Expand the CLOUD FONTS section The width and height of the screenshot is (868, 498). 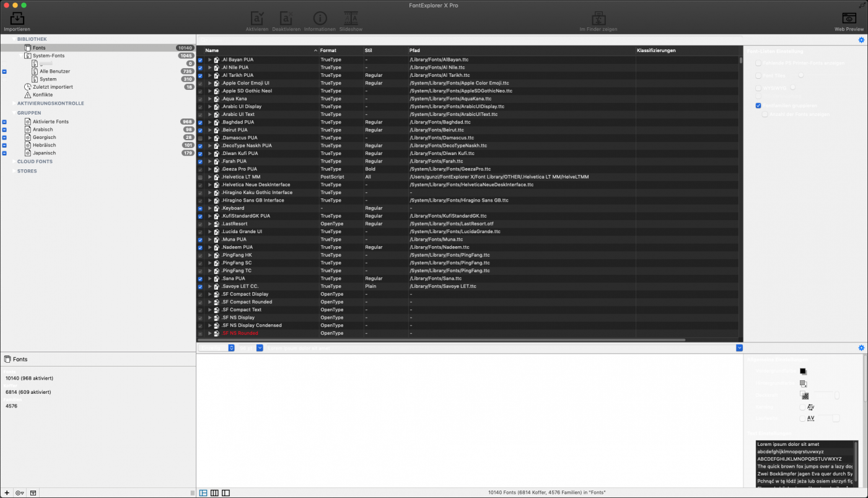(14, 162)
